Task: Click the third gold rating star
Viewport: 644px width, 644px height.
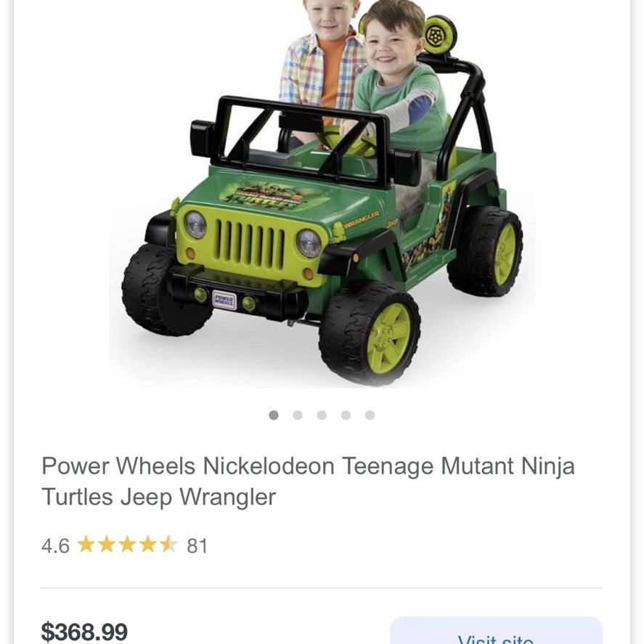Action: pos(127,545)
